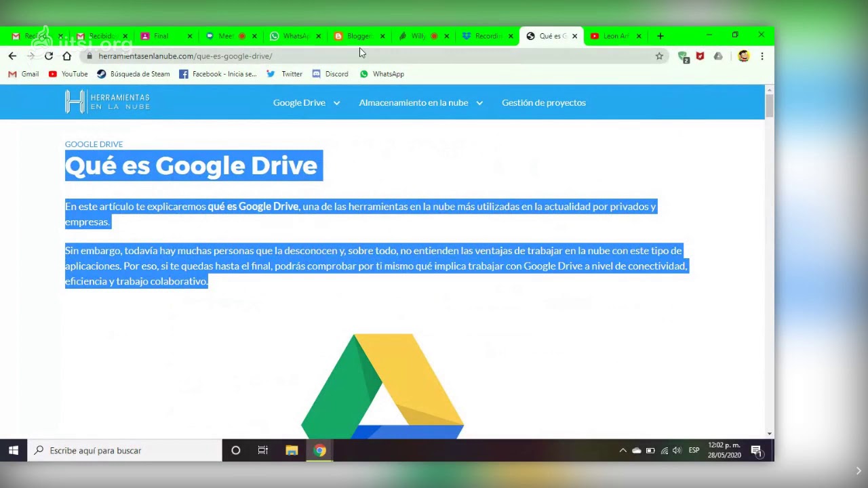Click the Windows search box
Viewport: 868px width, 488px height.
pos(125,450)
